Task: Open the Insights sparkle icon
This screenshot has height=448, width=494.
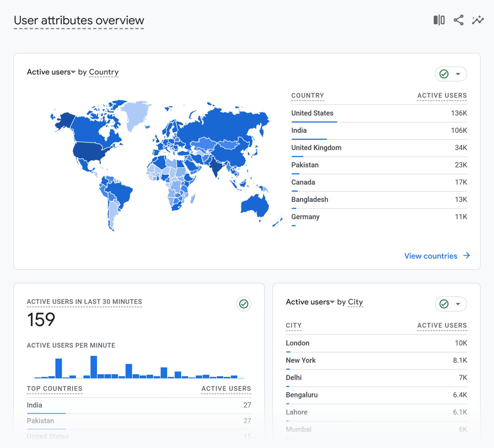Action: click(x=478, y=20)
